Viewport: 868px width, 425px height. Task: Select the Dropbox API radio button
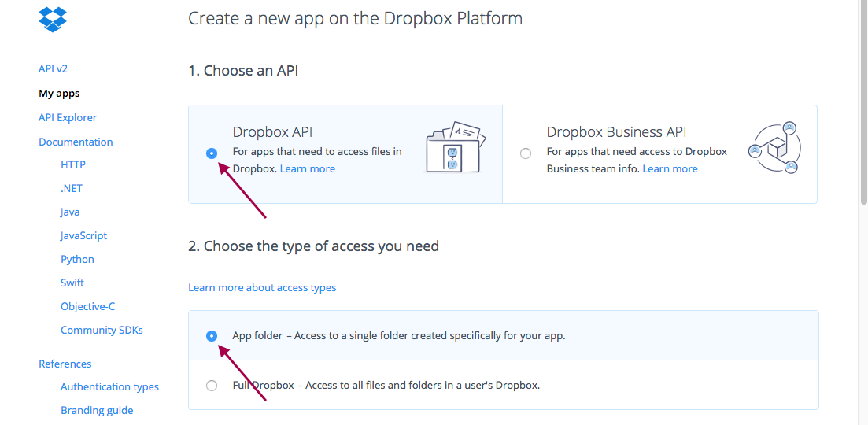tap(212, 153)
